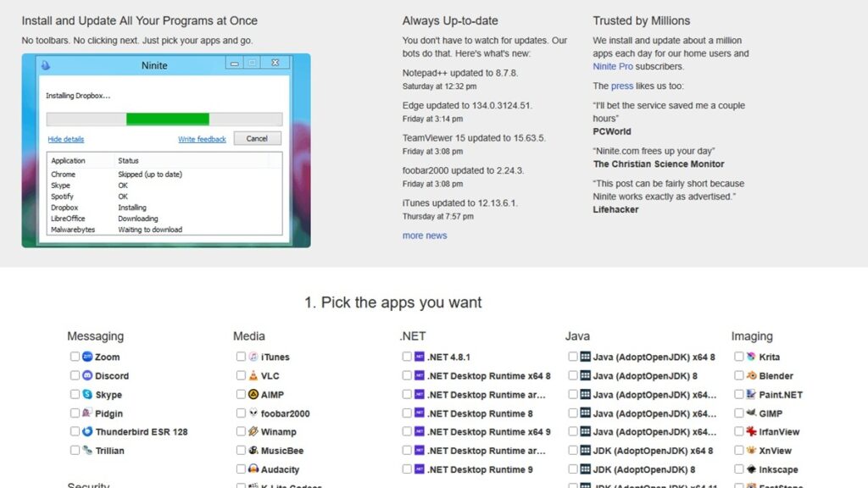Click the Java (AdoptOpenJDK) 8 label

(x=645, y=375)
